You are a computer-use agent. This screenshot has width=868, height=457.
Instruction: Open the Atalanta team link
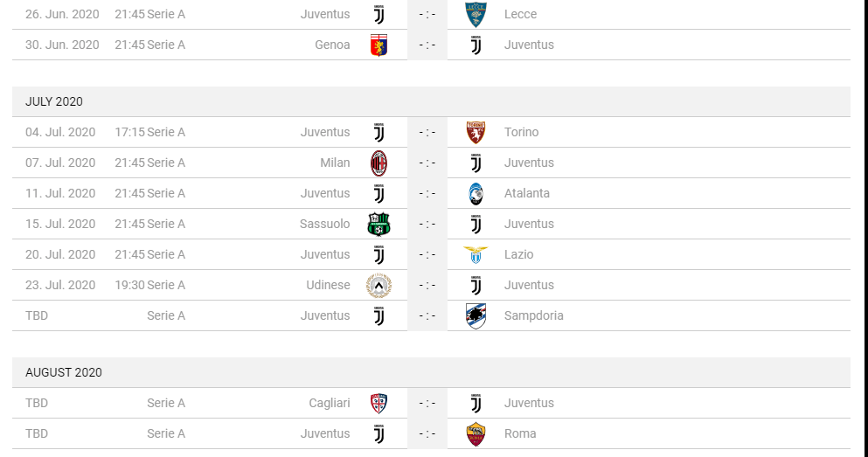[x=526, y=193]
